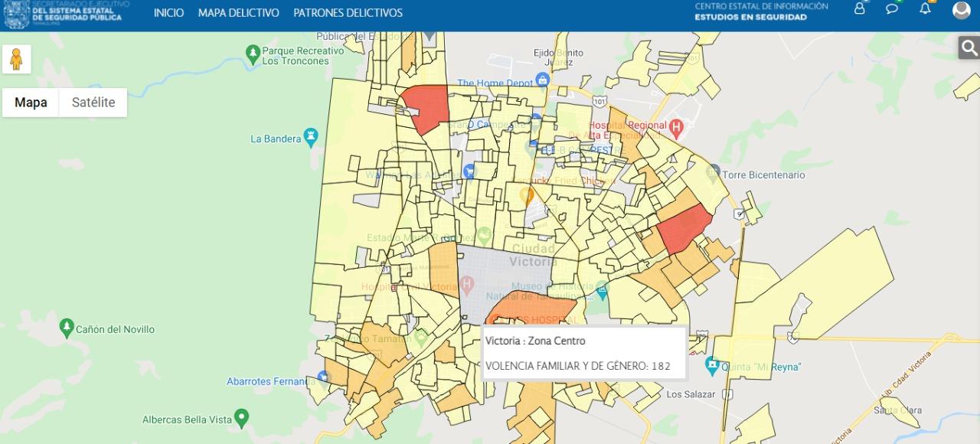Switch map view to Mapa
The height and width of the screenshot is (444, 980).
coord(31,103)
